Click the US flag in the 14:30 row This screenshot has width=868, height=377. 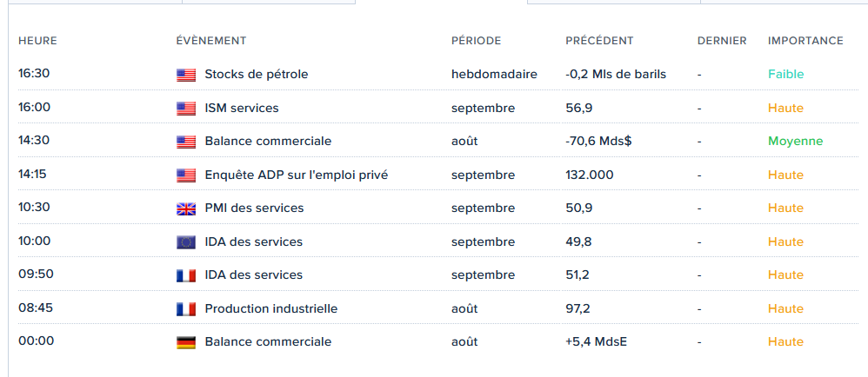(x=186, y=142)
